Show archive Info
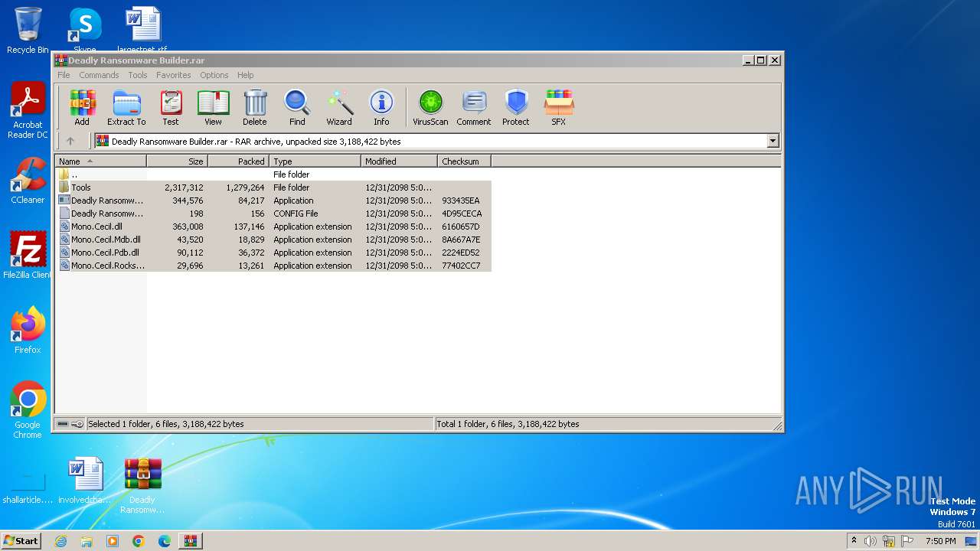 pos(381,107)
